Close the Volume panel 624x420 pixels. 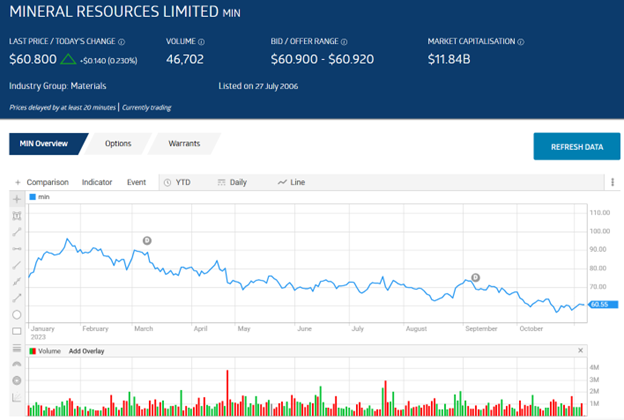(580, 350)
